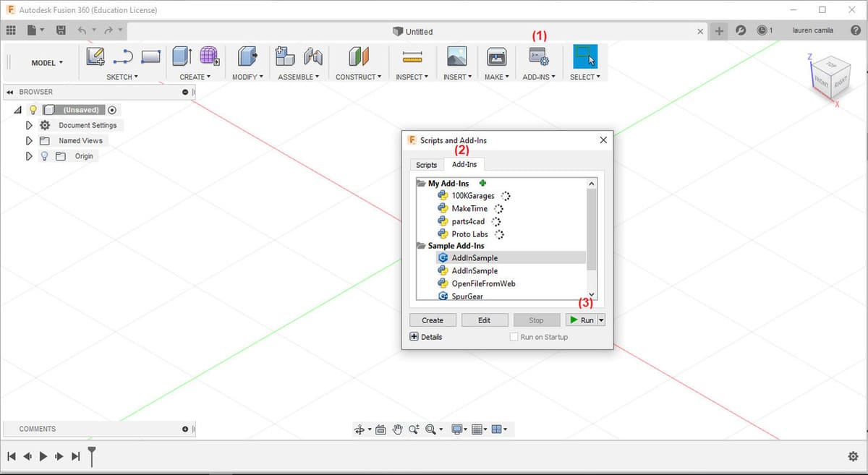Expand the Document Settings node
The width and height of the screenshot is (868, 475).
pyautogui.click(x=29, y=125)
